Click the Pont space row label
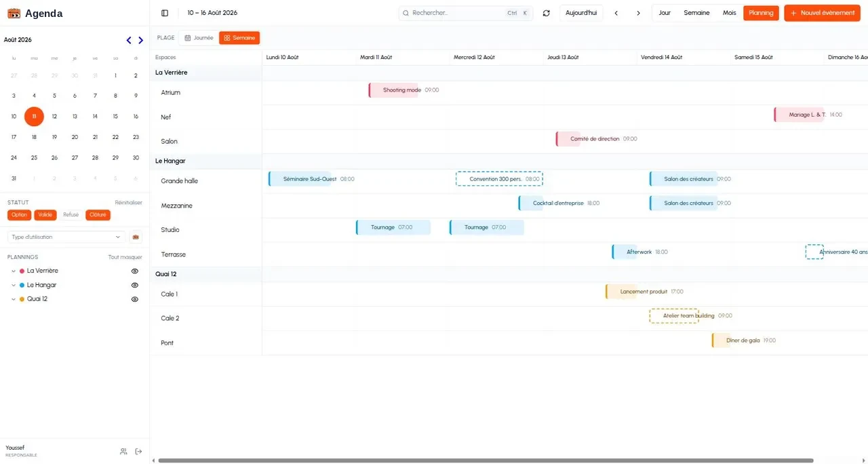The height and width of the screenshot is (464, 868). pos(167,343)
